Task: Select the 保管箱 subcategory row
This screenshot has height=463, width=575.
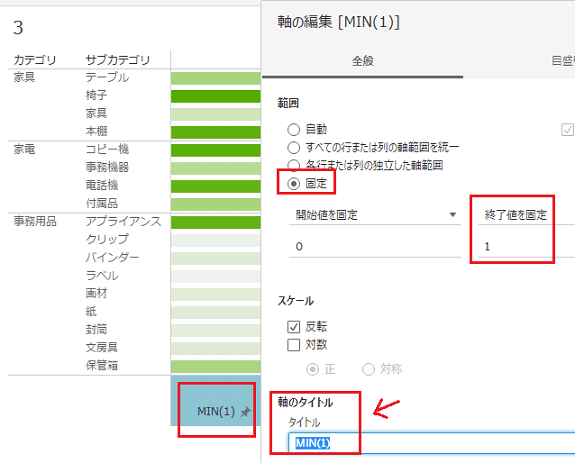Action: (x=102, y=365)
